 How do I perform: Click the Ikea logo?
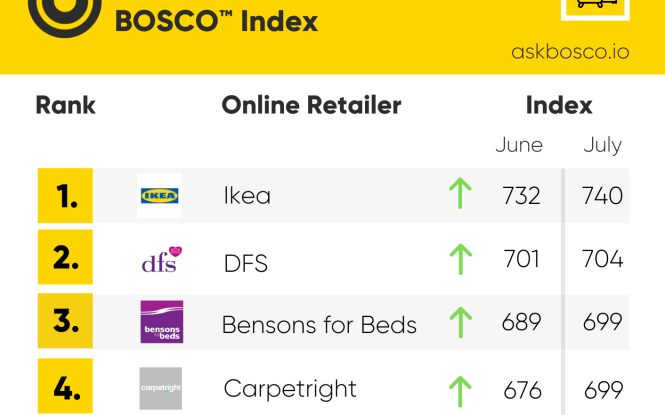click(x=159, y=195)
